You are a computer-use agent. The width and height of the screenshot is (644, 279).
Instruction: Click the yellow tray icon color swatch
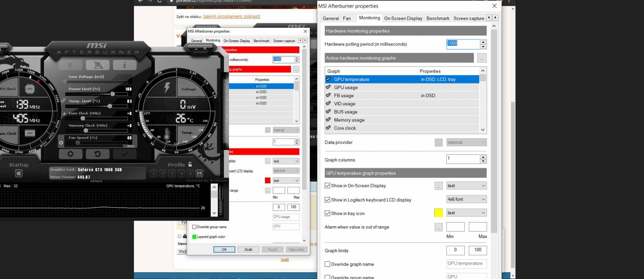click(439, 213)
